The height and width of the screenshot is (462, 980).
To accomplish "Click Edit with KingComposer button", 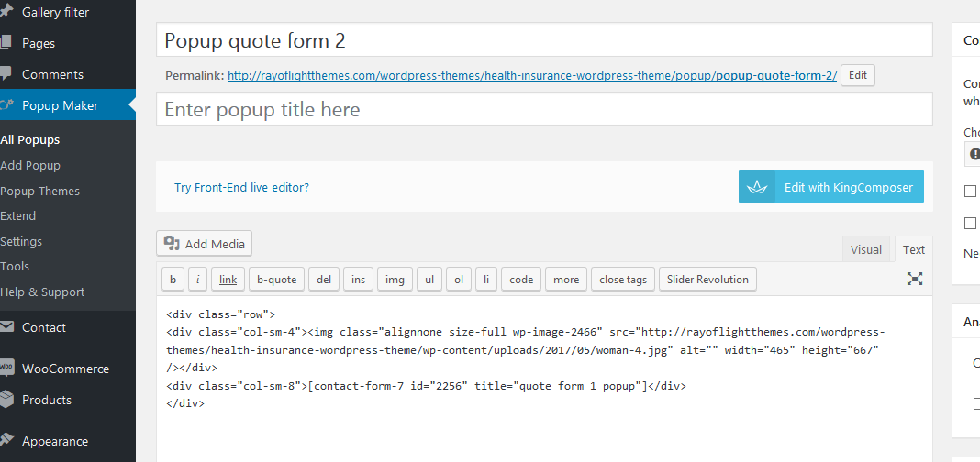I will pyautogui.click(x=830, y=187).
